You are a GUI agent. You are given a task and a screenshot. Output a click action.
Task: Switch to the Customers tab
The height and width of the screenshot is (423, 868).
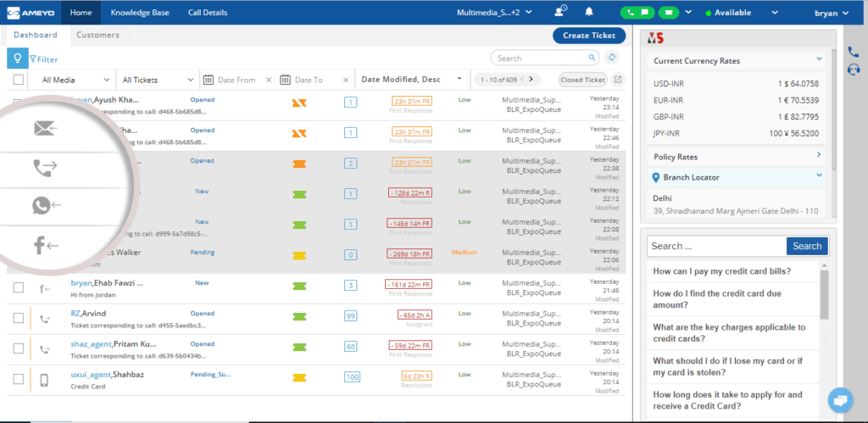tap(98, 35)
